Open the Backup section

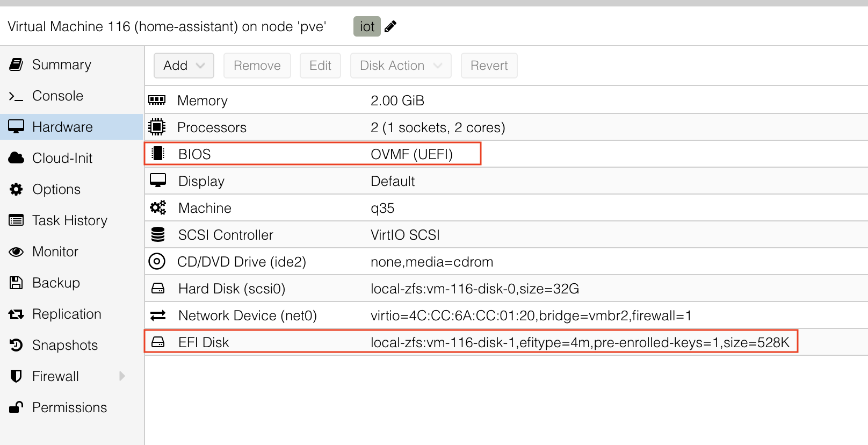[x=56, y=283]
